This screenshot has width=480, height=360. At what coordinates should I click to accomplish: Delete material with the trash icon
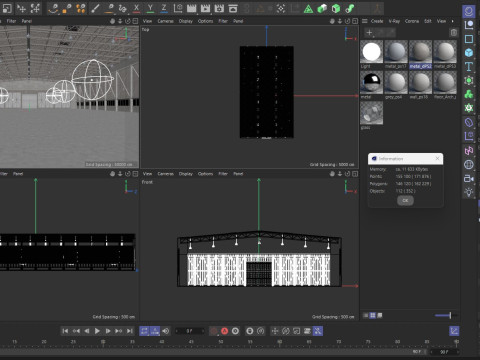[x=454, y=32]
